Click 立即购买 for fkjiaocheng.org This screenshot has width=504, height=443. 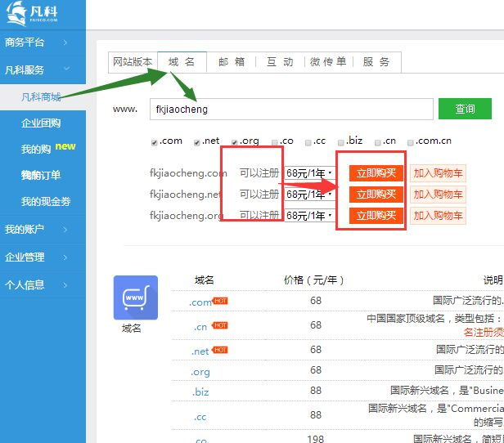(376, 216)
